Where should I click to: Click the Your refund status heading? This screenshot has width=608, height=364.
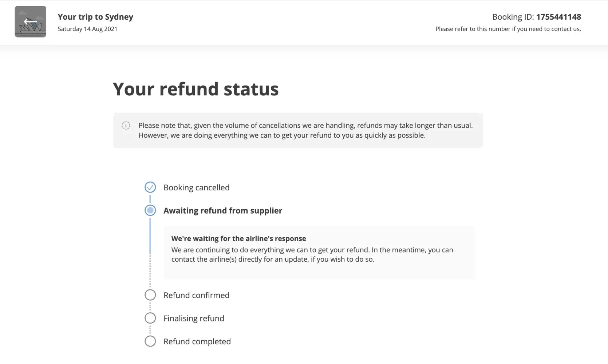196,89
